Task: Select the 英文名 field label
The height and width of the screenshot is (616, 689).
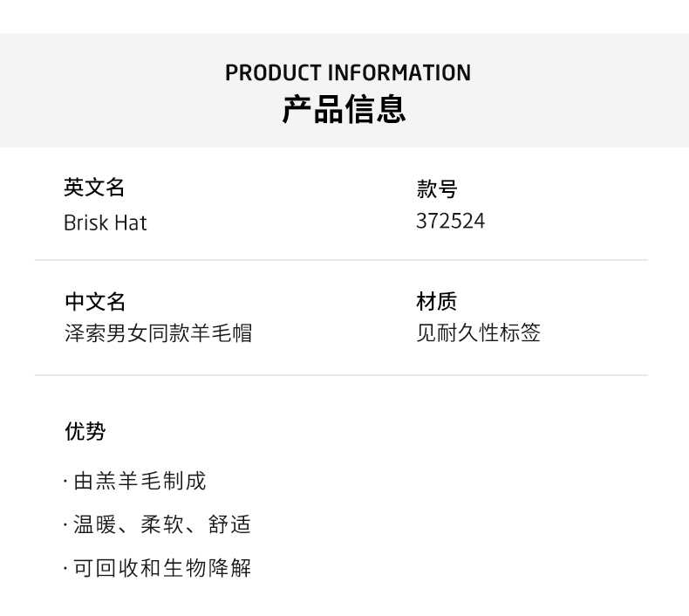Action: pos(94,188)
